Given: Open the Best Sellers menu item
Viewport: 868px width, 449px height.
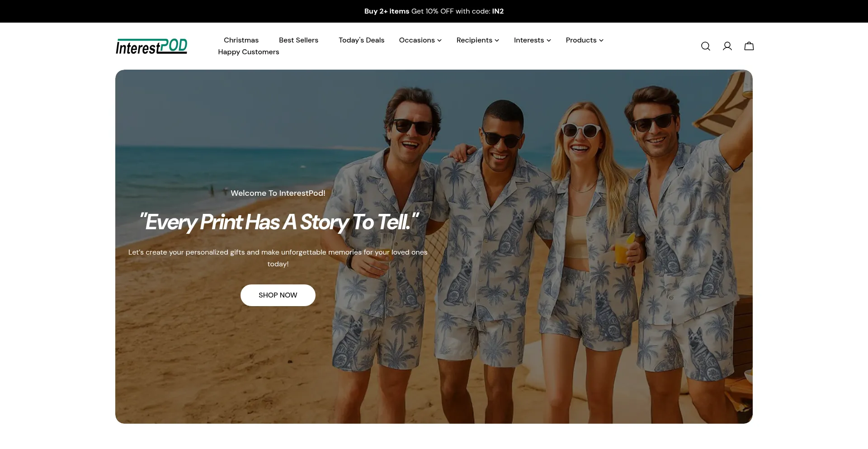Looking at the screenshot, I should coord(298,40).
